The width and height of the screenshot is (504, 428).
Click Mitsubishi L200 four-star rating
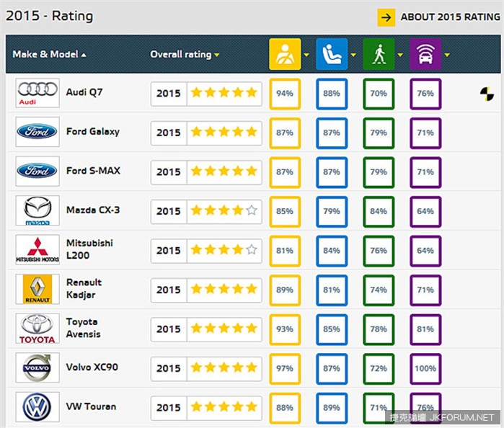224,250
